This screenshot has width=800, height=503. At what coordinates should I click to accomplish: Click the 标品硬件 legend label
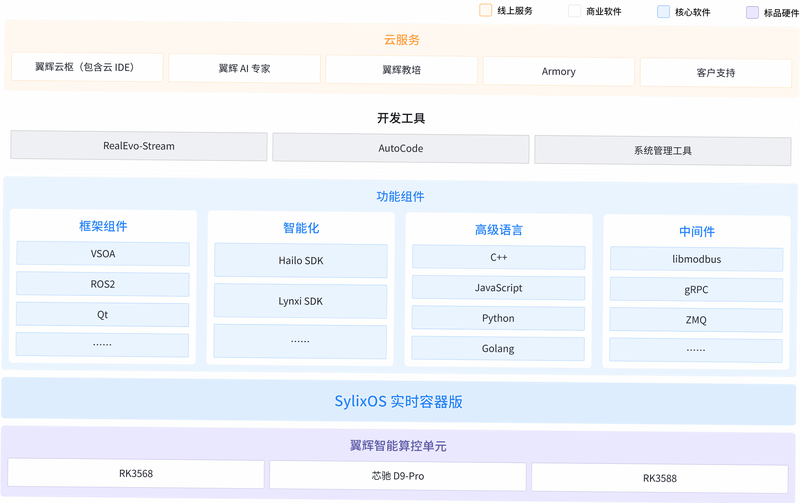pyautogui.click(x=781, y=13)
